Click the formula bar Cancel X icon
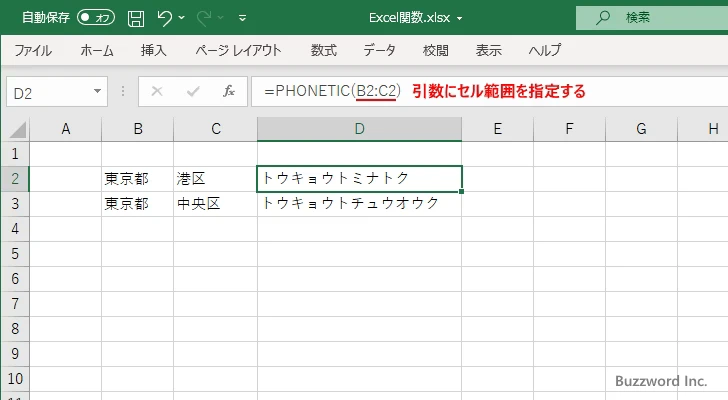The height and width of the screenshot is (400, 728). coord(157,91)
